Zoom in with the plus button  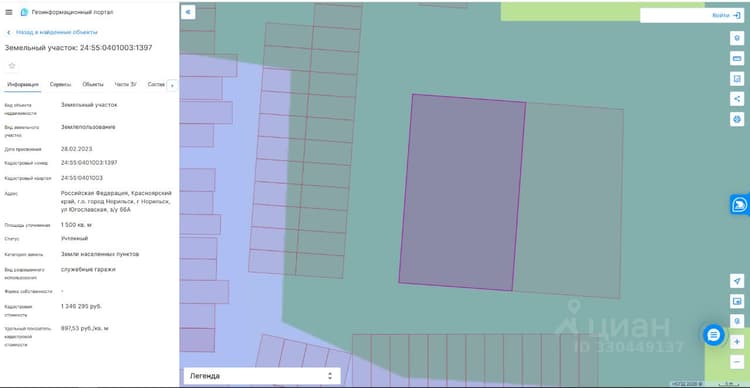click(737, 342)
